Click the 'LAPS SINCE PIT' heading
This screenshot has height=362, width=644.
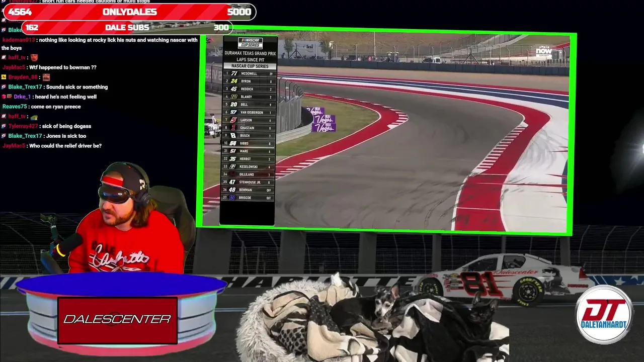(x=250, y=60)
